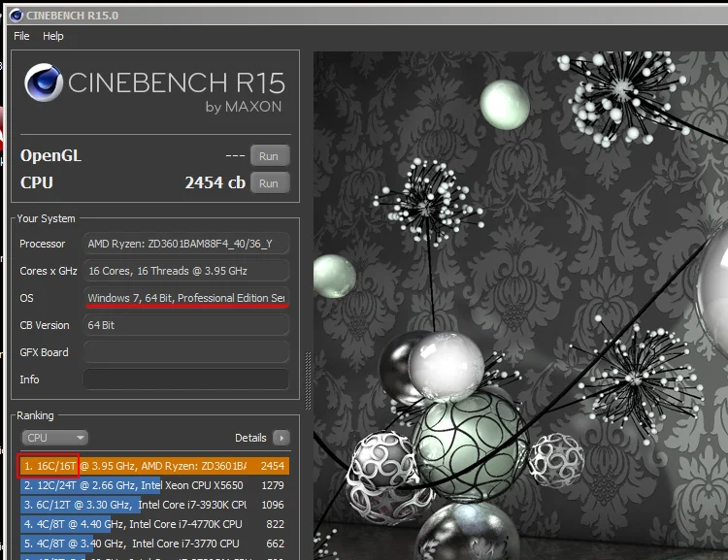The image size is (728, 560).
Task: Click the OS Windows 7 field
Action: pyautogui.click(x=186, y=298)
